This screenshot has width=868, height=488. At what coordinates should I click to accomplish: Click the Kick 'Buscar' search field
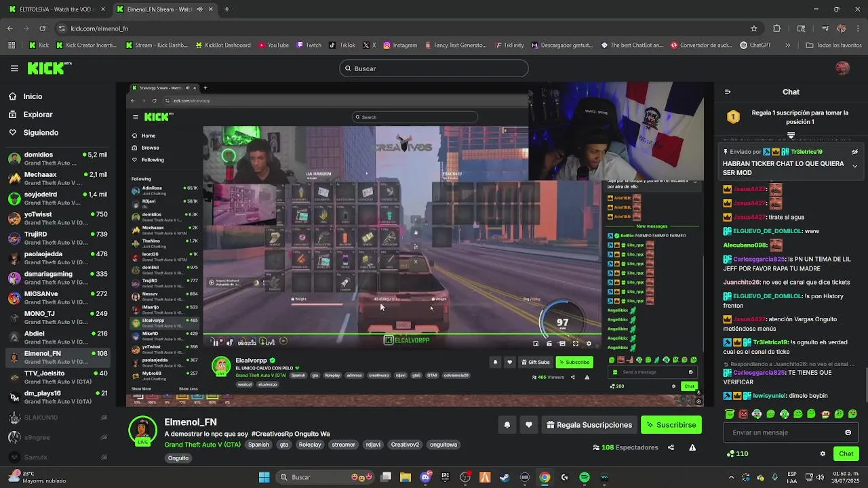click(x=434, y=68)
